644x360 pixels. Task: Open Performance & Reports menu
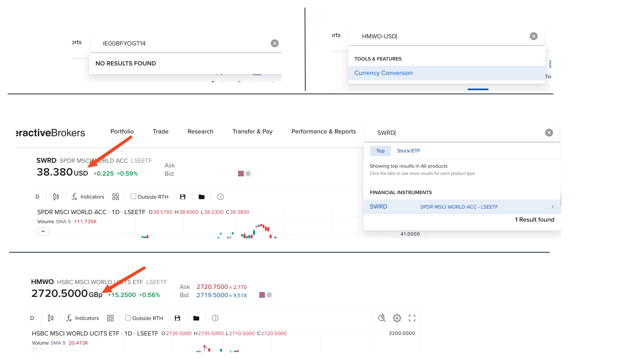(x=323, y=131)
